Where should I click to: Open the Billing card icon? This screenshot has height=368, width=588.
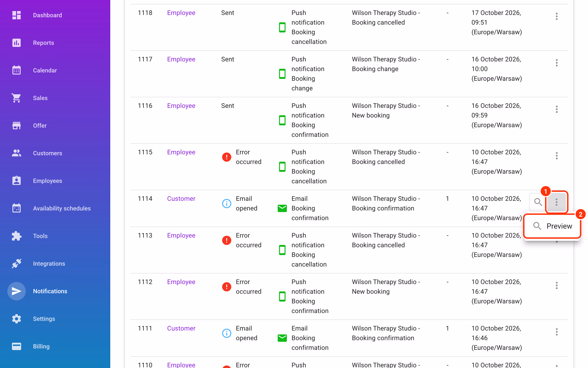[x=16, y=346]
